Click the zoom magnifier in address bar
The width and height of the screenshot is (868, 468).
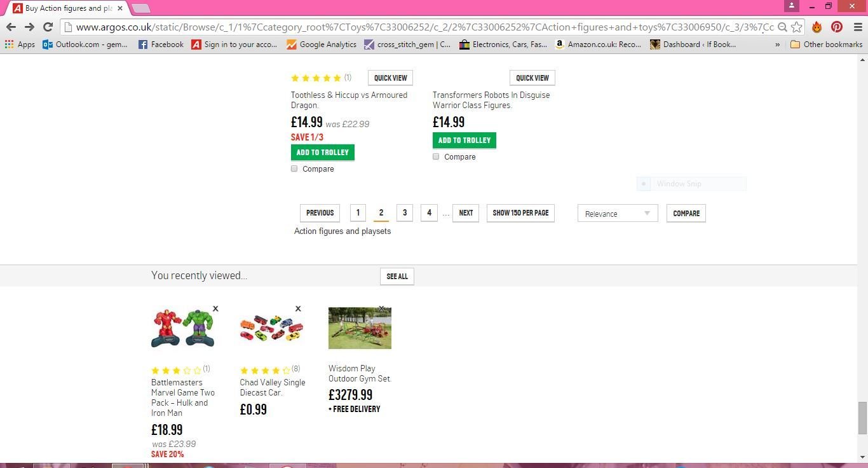[783, 27]
